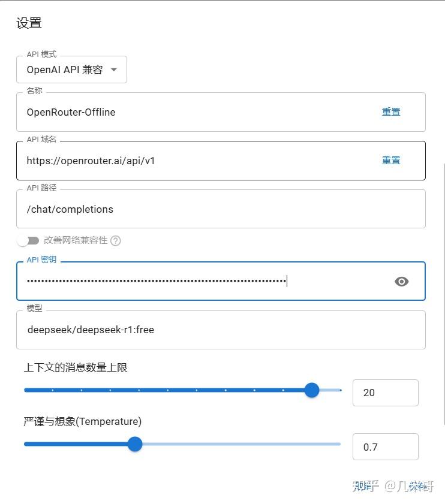The height and width of the screenshot is (504, 445).
Task: Enable the 改善网络兼容性 switch
Action: pyautogui.click(x=26, y=240)
